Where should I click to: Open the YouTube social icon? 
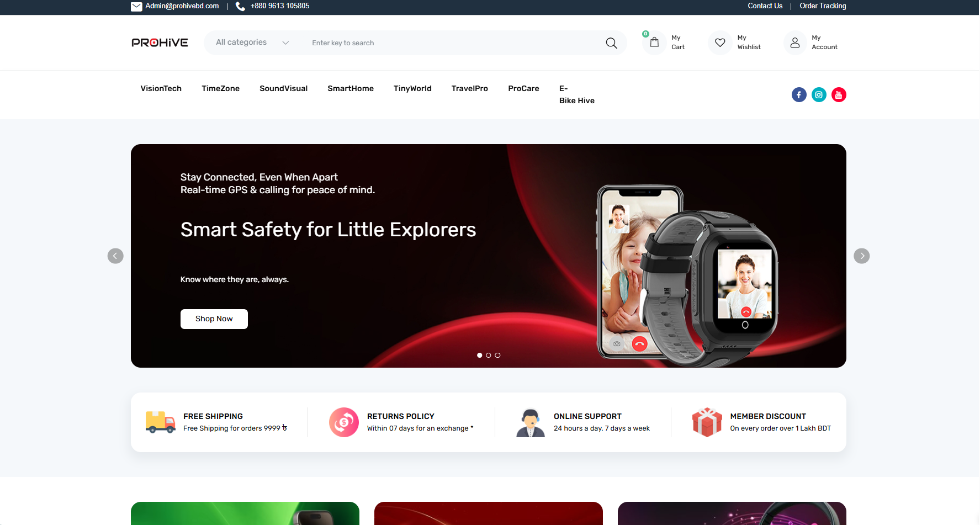839,95
